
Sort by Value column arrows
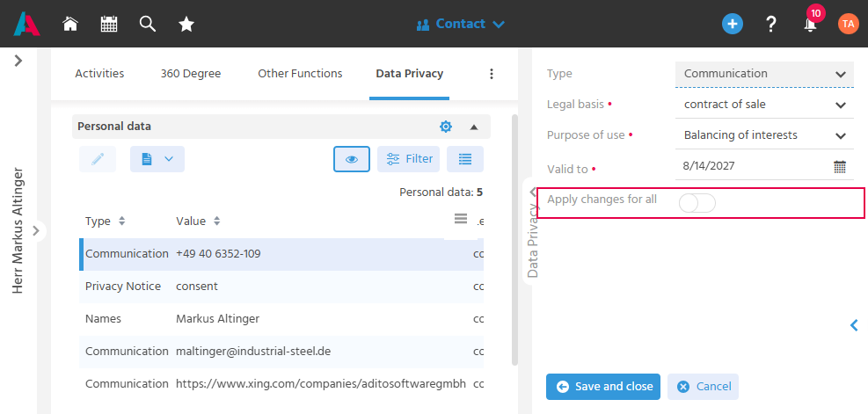[217, 221]
